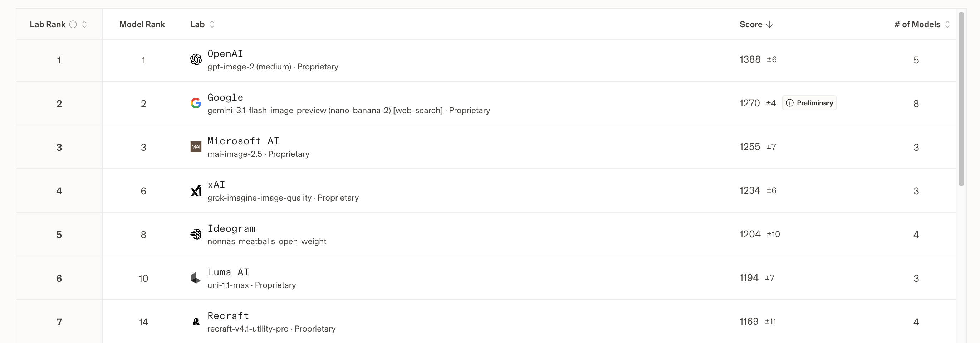This screenshot has height=343, width=980.
Task: Click the Model Rank column header
Action: point(142,24)
